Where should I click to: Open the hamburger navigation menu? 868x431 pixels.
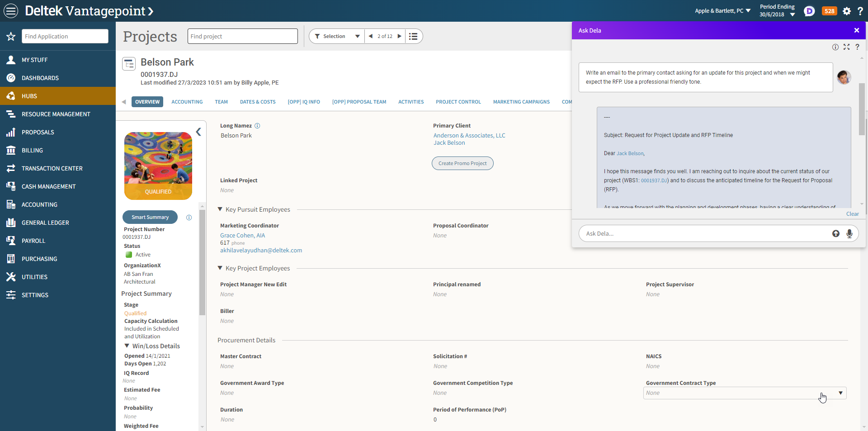(x=11, y=11)
